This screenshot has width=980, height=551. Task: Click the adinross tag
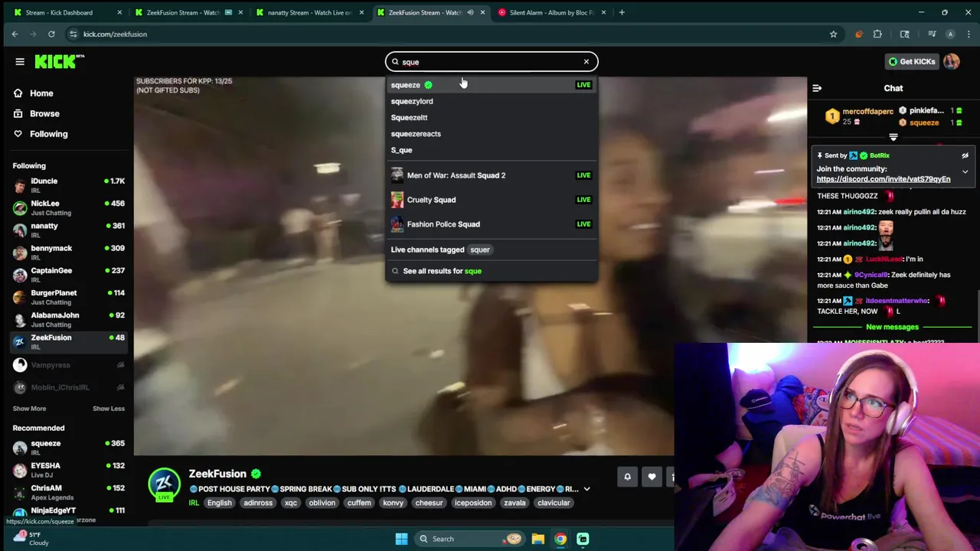pyautogui.click(x=258, y=504)
